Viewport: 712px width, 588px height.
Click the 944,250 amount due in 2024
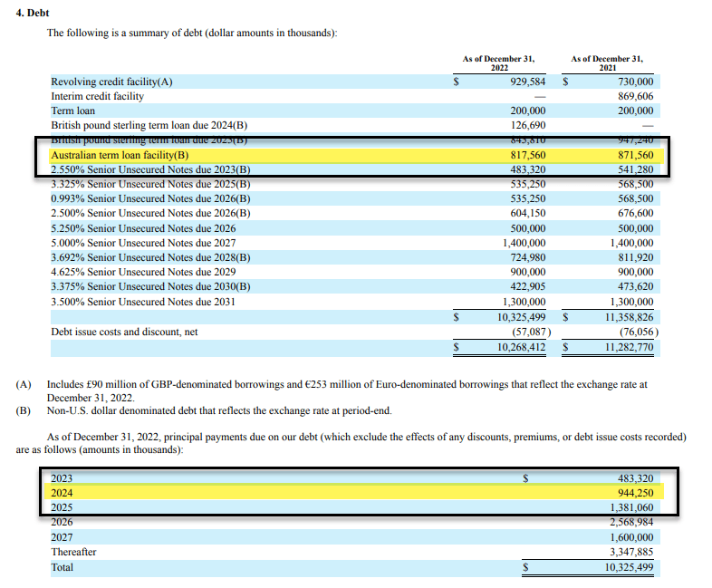[x=635, y=493]
